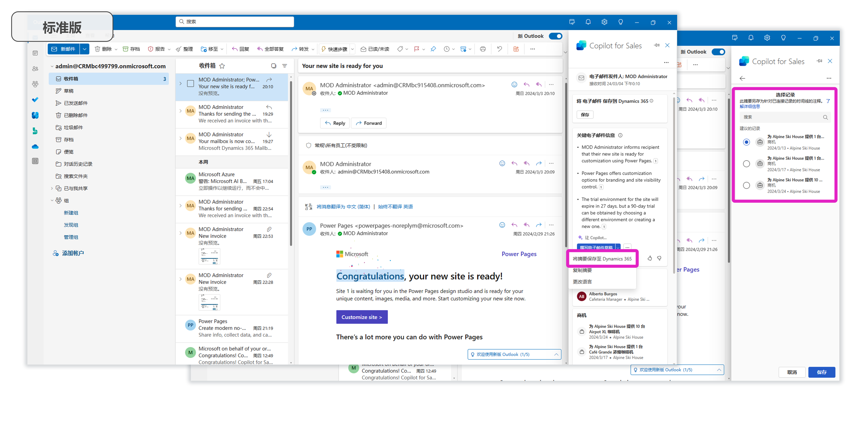Open dropdown arrow beside 新邮件 button

85,49
